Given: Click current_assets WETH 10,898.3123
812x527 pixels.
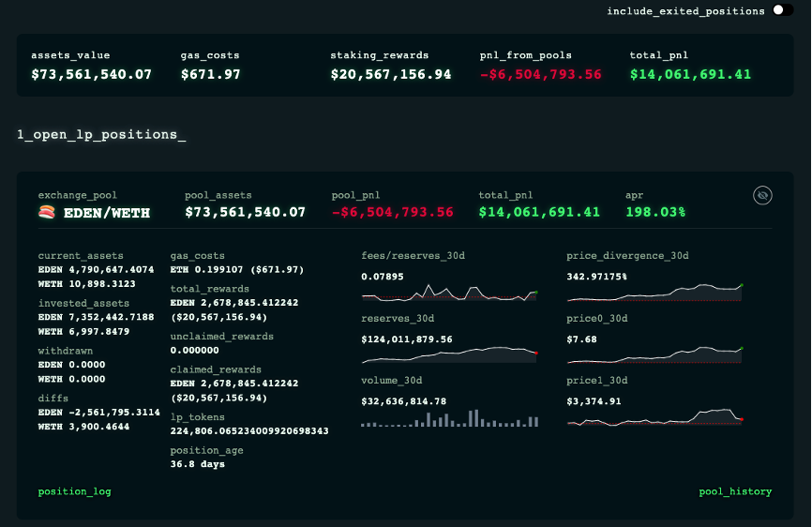Looking at the screenshot, I should tap(87, 284).
